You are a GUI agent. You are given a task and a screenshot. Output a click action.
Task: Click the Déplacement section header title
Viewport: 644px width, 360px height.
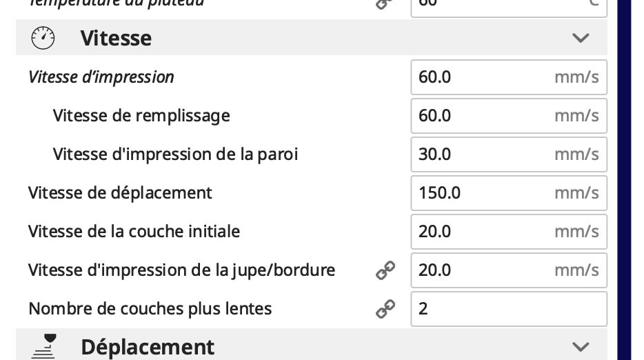coord(147,346)
